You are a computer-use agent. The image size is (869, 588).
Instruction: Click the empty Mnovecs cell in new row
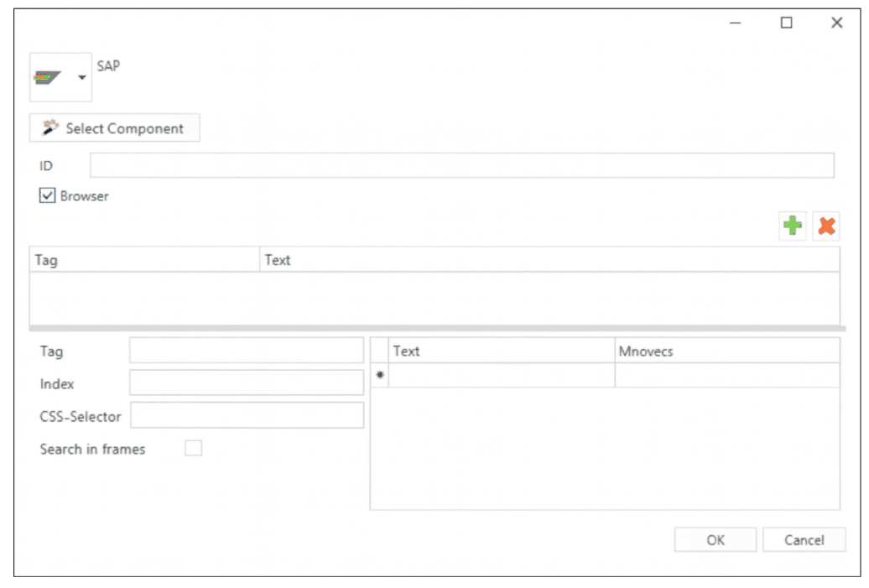pyautogui.click(x=726, y=376)
